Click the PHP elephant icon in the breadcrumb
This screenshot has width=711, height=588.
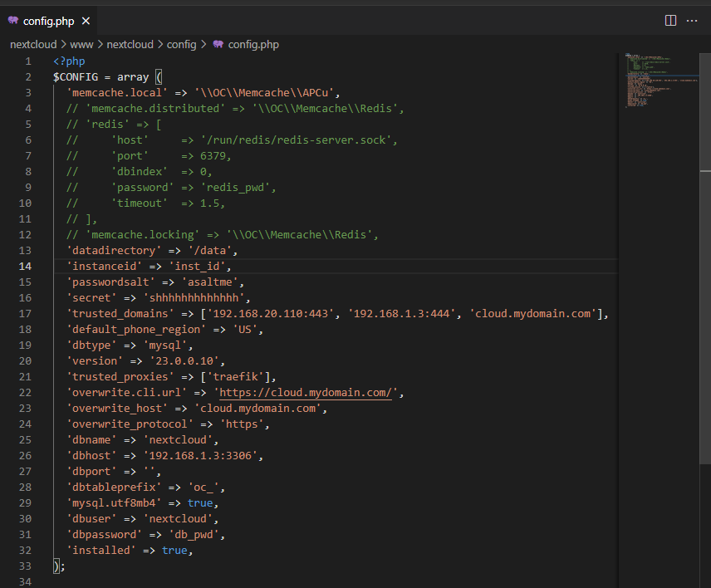tap(218, 44)
